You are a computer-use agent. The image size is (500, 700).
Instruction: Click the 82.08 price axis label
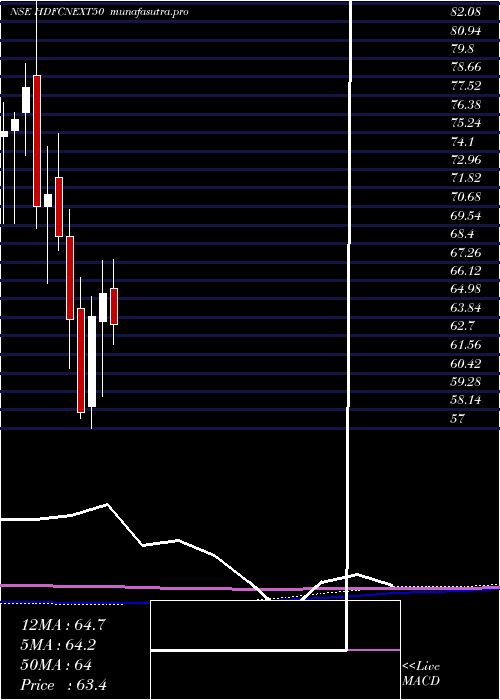pos(465,12)
